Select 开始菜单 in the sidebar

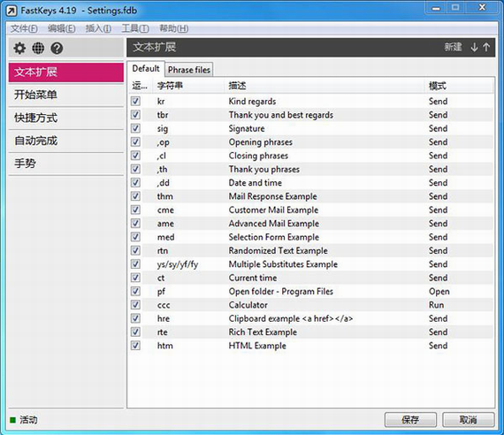click(x=66, y=95)
